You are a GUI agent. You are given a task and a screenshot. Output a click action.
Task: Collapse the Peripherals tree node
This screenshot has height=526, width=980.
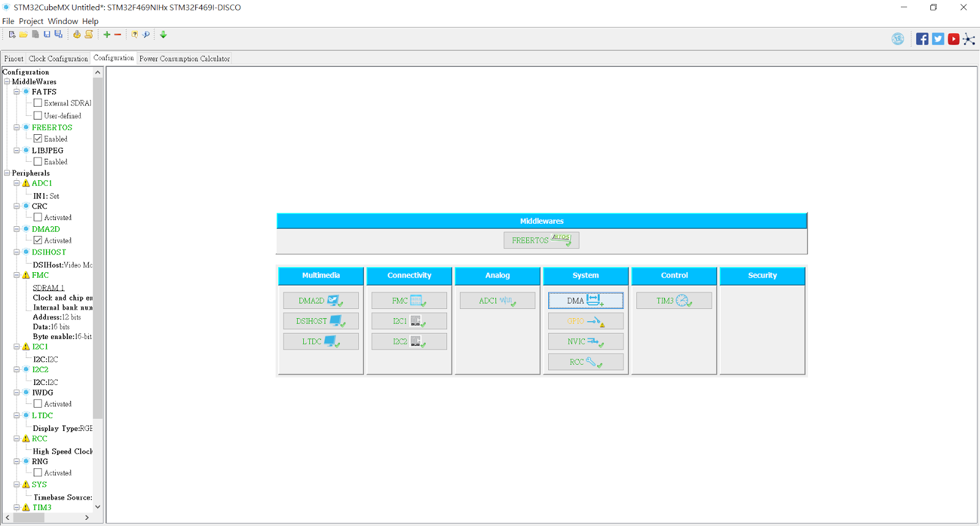tap(7, 173)
